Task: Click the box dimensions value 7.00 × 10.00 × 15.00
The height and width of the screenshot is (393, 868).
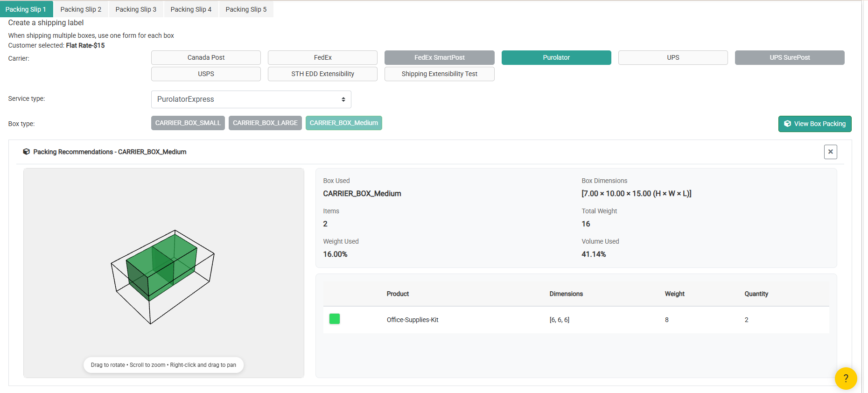Action: 637,193
